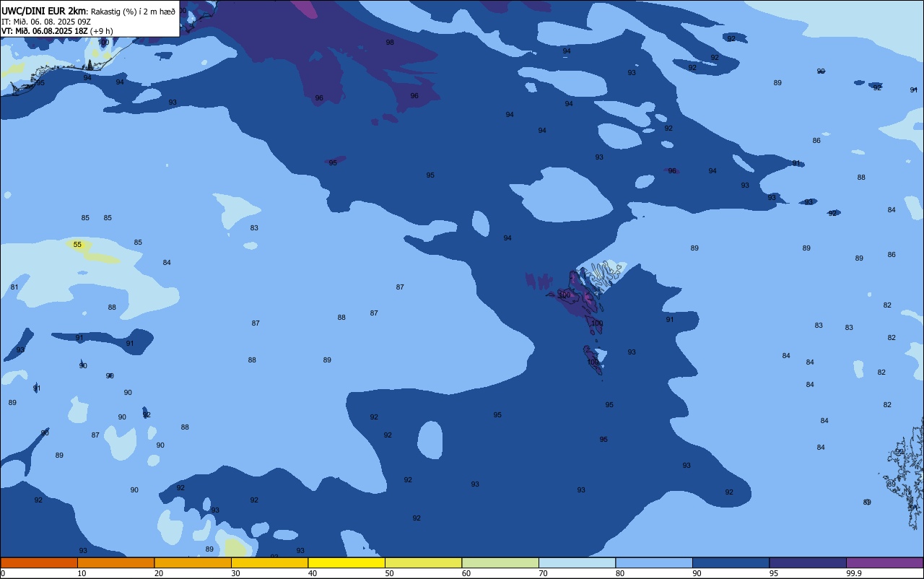Click the 30–40 golden legend segment
This screenshot has height=579, width=924.
[x=269, y=562]
